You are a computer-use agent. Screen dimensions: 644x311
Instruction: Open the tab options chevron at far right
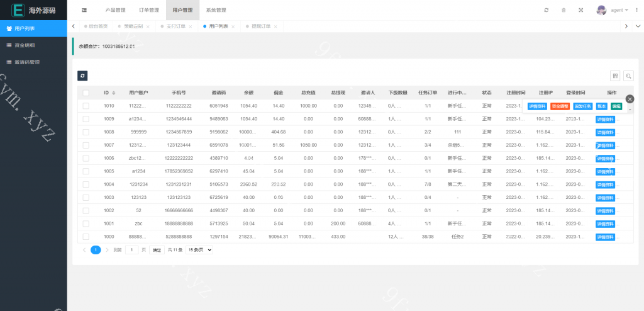pos(638,26)
